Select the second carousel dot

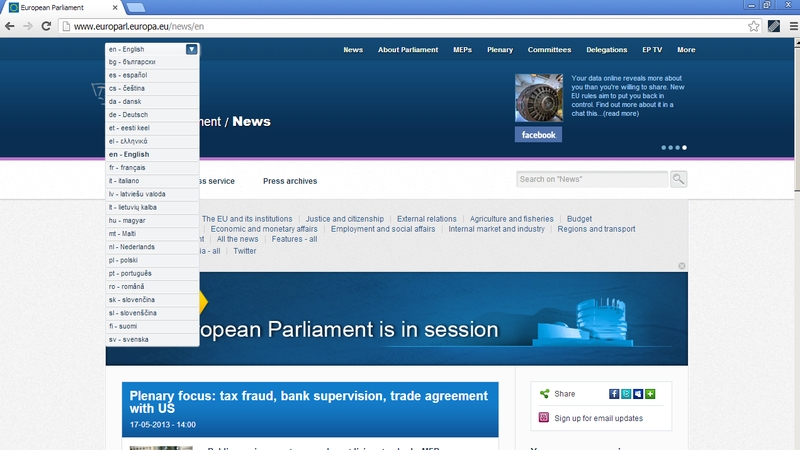tap(670, 147)
